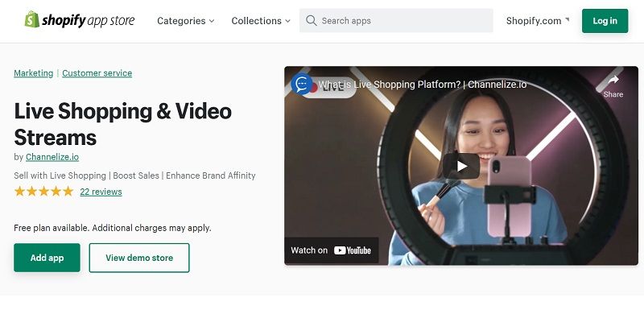The height and width of the screenshot is (310, 644).
Task: Open the 22 reviews link
Action: pos(101,192)
